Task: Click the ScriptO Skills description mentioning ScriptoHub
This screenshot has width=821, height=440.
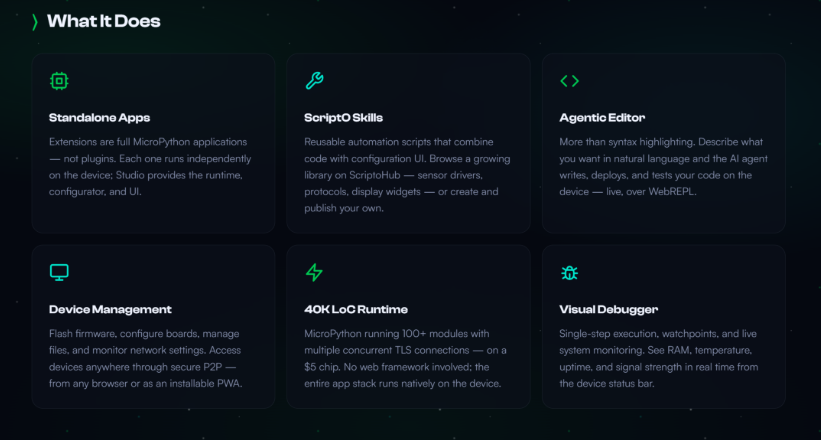Action: pyautogui.click(x=404, y=175)
